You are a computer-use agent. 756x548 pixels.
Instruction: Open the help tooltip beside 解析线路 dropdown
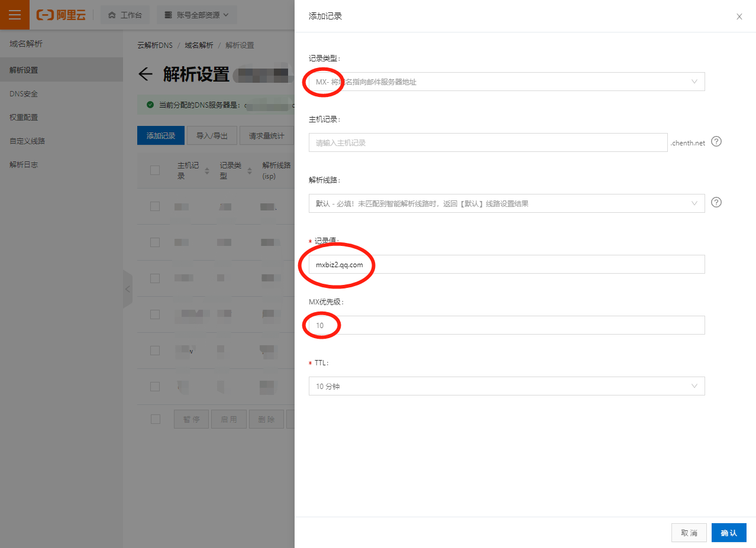(x=716, y=202)
